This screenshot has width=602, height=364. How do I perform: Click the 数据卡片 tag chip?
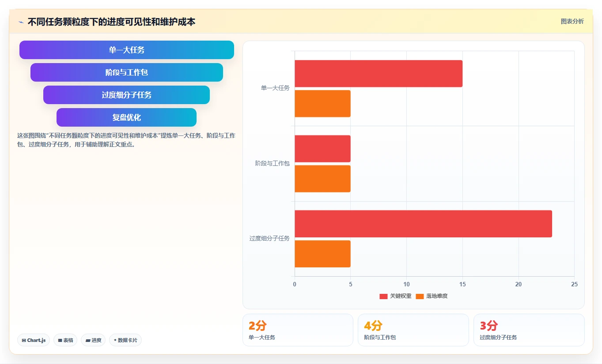pyautogui.click(x=125, y=340)
